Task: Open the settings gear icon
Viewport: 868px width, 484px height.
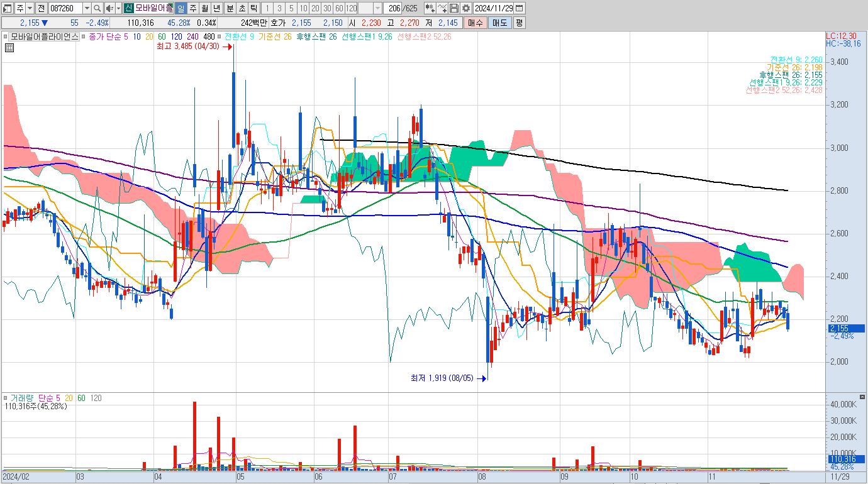Action: click(x=465, y=8)
